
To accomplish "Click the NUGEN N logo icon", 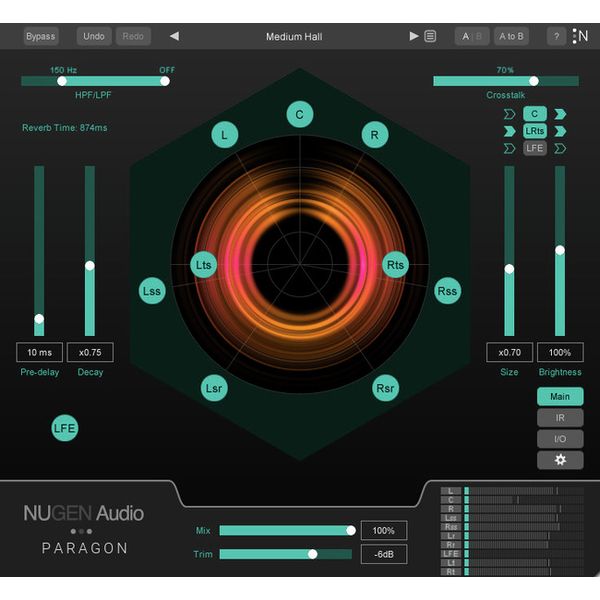I will click(580, 36).
